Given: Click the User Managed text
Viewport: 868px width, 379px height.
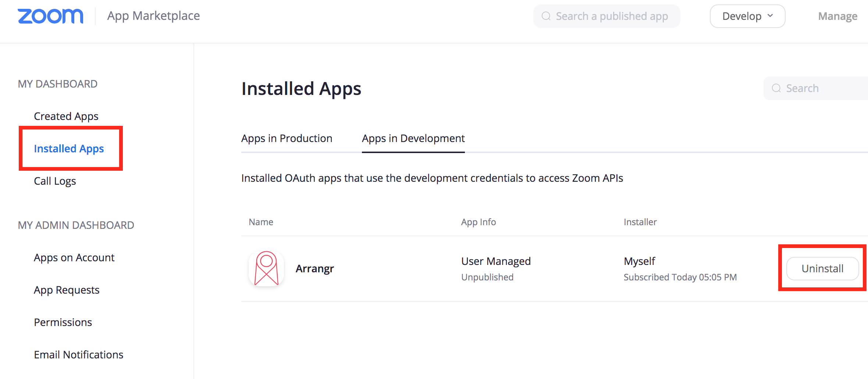Looking at the screenshot, I should [x=496, y=261].
